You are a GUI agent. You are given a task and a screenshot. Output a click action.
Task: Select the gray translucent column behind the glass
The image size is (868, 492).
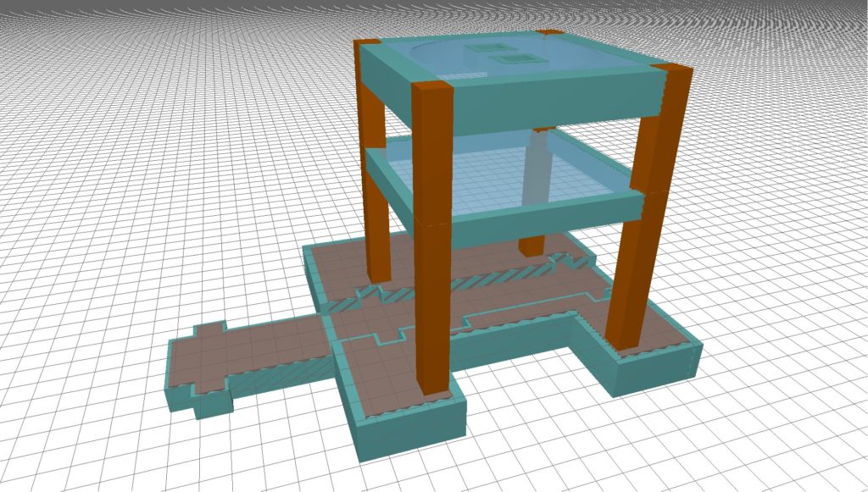[537, 166]
